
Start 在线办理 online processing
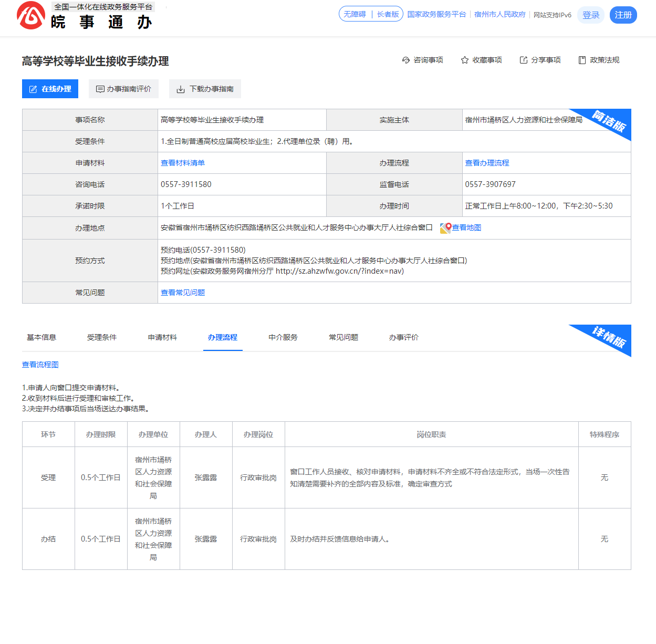[x=50, y=89]
